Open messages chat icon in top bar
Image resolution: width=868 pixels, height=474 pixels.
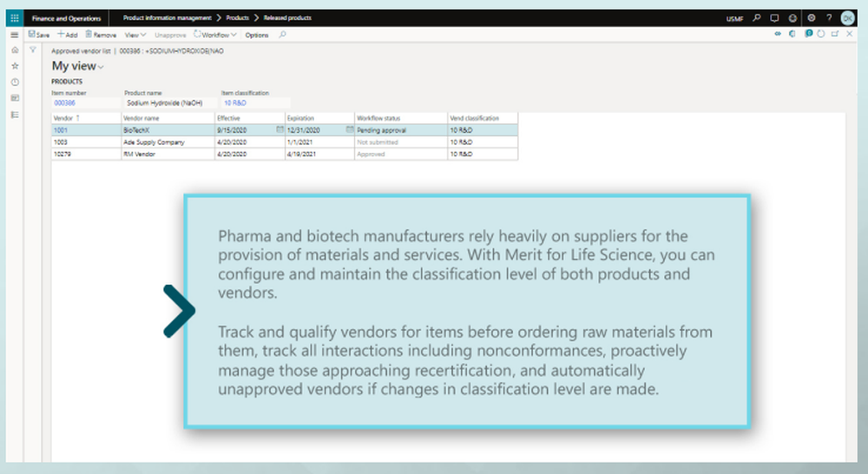click(774, 17)
